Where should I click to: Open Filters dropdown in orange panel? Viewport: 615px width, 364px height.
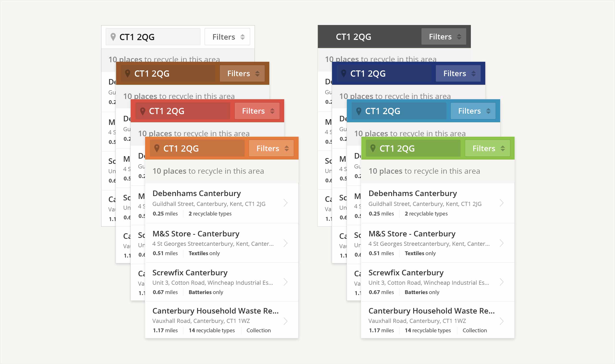coord(271,148)
